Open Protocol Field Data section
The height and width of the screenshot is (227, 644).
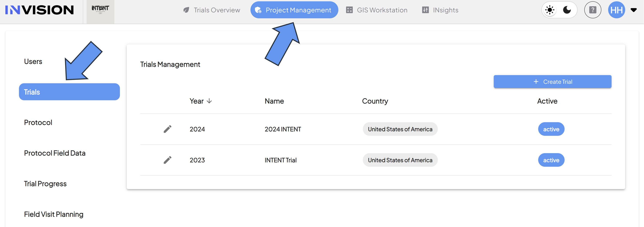coord(55,153)
